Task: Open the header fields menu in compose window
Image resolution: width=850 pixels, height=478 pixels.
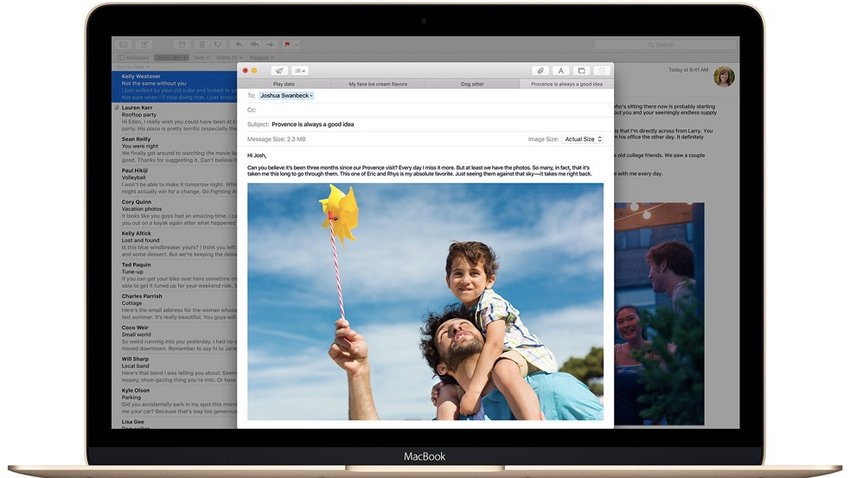Action: (300, 70)
